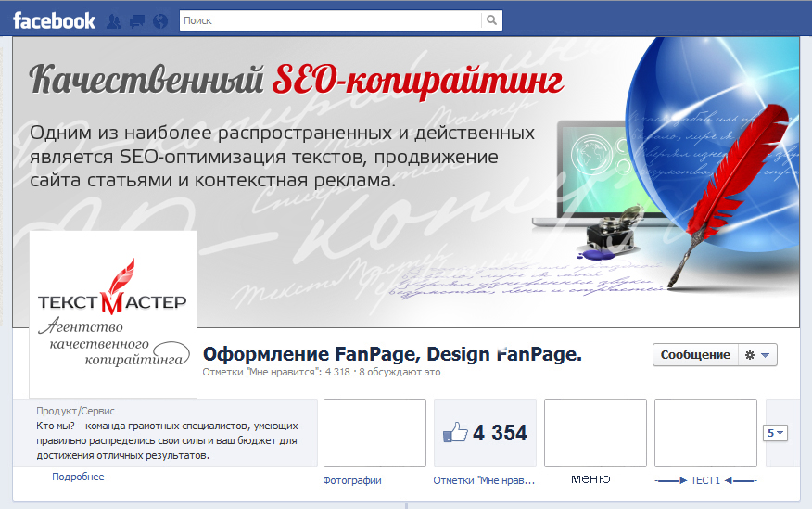Click the Отметки "Мне нрав…" link
812x509 pixels.
coord(484,480)
